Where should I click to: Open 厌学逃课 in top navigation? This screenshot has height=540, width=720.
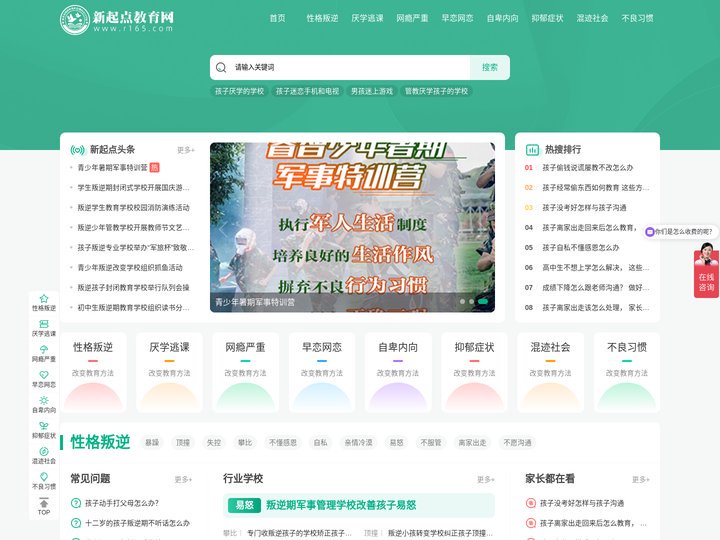point(367,18)
